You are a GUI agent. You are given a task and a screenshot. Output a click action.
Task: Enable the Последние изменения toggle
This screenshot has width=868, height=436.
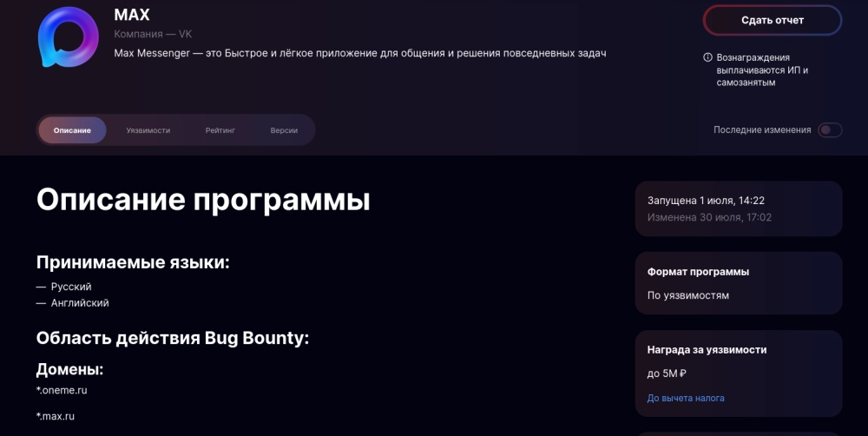pyautogui.click(x=830, y=130)
